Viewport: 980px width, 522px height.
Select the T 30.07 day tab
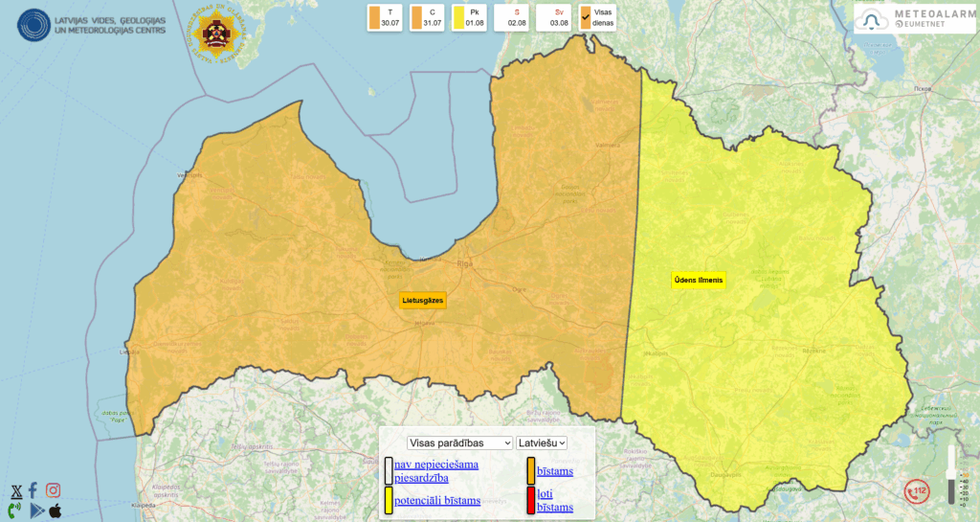[x=387, y=17]
